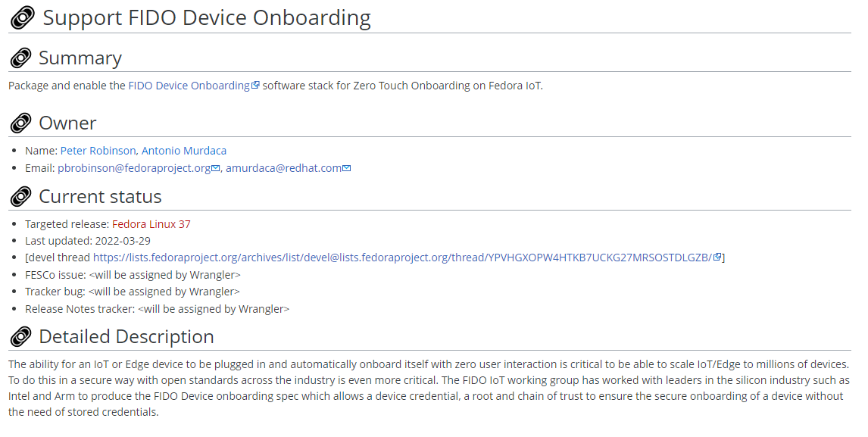Click external-link icon after FIDO Device Onboarding
The width and height of the screenshot is (868, 437).
tap(256, 86)
